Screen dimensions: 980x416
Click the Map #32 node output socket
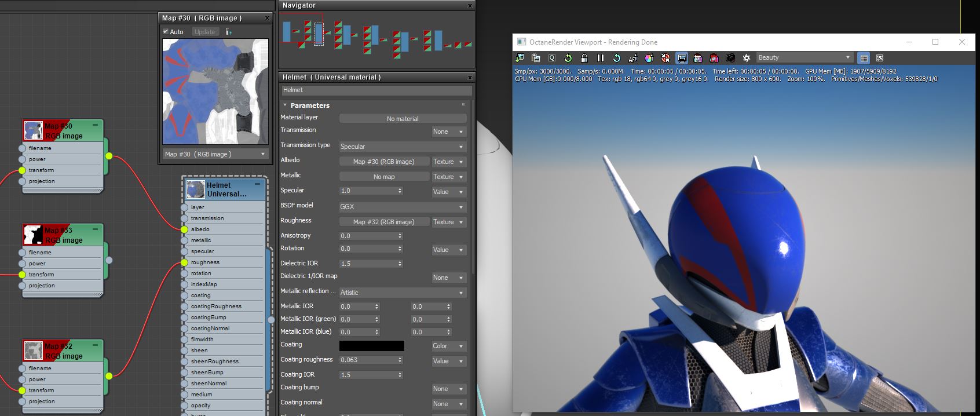(x=109, y=376)
